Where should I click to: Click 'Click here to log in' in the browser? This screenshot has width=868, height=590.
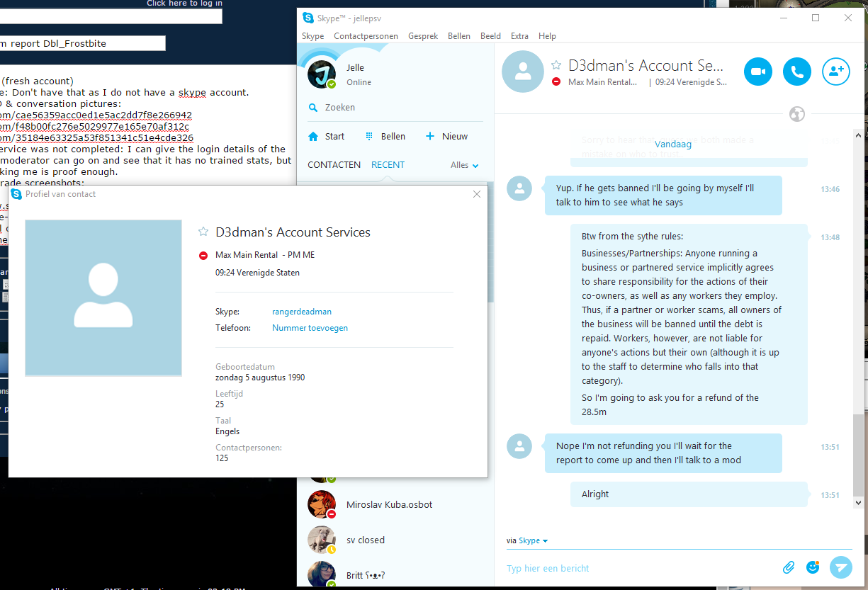[x=184, y=4]
